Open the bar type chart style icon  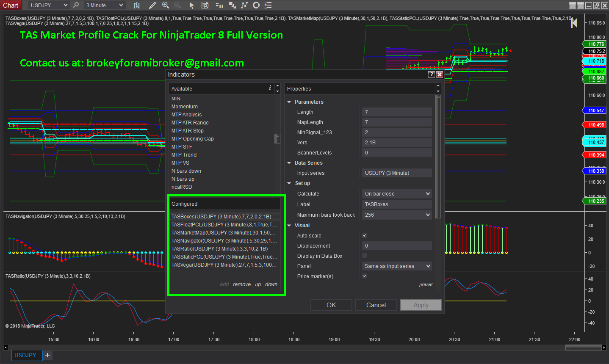(x=137, y=5)
